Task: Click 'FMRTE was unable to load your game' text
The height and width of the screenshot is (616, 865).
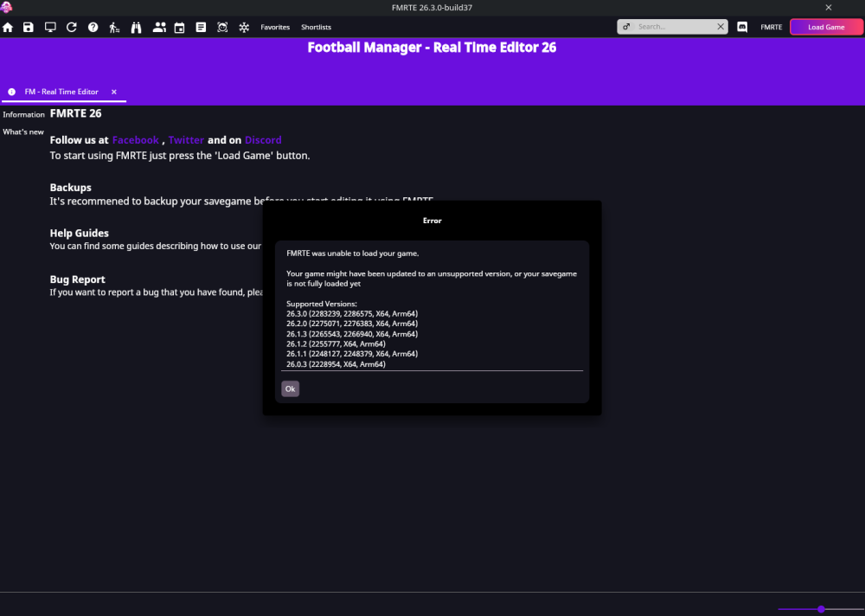Action: pos(353,253)
